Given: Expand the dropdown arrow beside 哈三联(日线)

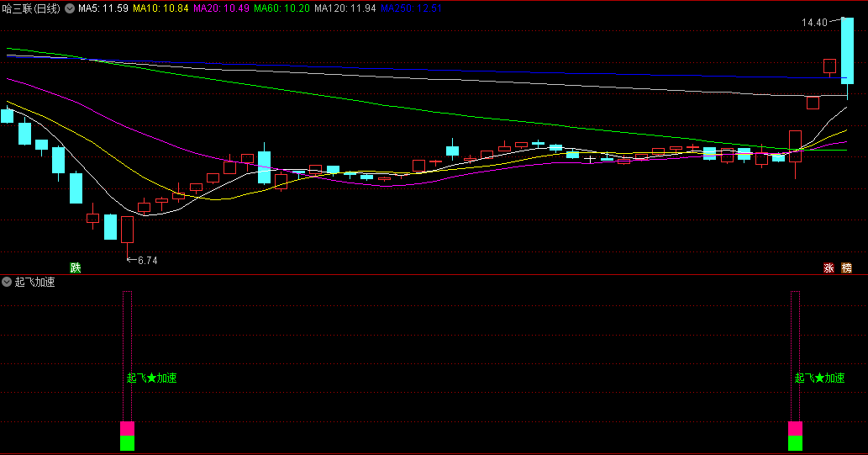Looking at the screenshot, I should pyautogui.click(x=70, y=8).
